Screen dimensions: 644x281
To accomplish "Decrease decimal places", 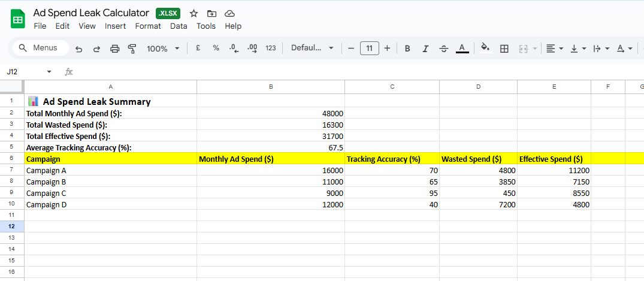I will point(234,49).
